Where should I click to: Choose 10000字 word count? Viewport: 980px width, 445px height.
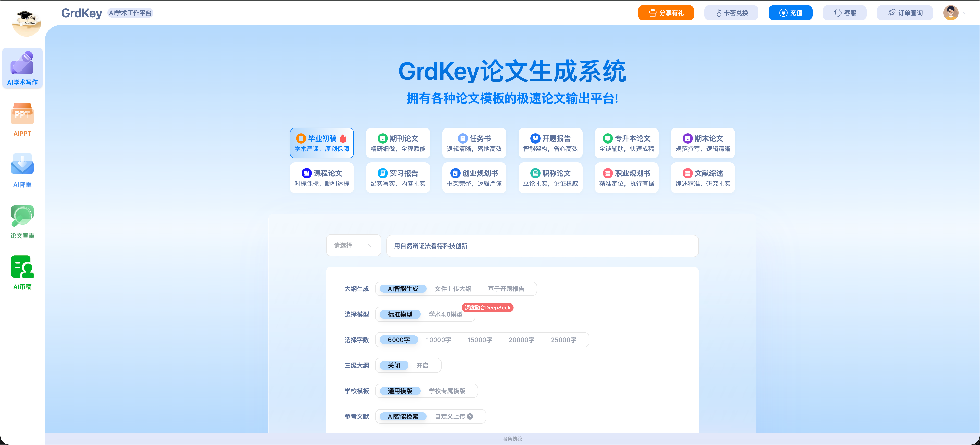coord(438,340)
